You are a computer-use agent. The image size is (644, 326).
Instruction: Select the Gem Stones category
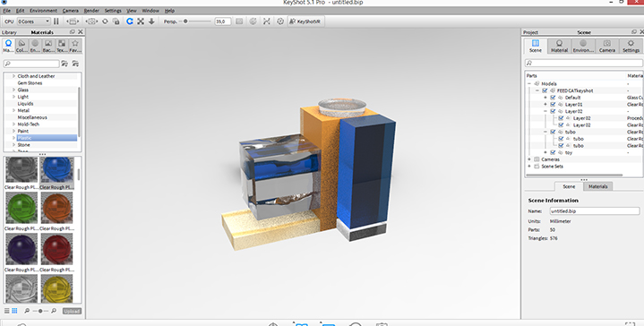click(30, 83)
